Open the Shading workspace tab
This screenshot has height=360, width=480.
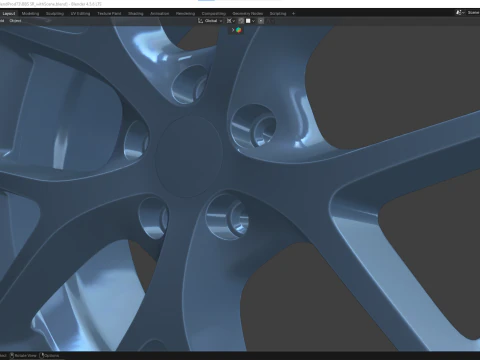(136, 14)
